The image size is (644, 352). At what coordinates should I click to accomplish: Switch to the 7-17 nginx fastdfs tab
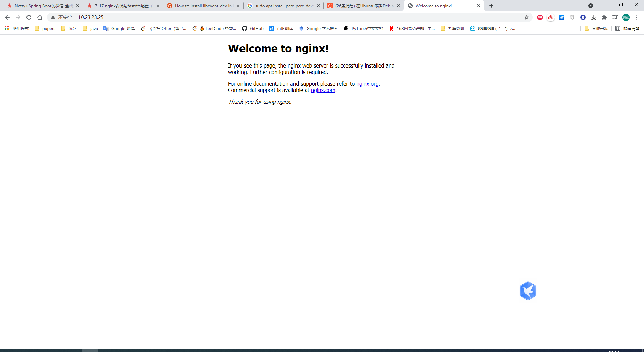pyautogui.click(x=123, y=6)
